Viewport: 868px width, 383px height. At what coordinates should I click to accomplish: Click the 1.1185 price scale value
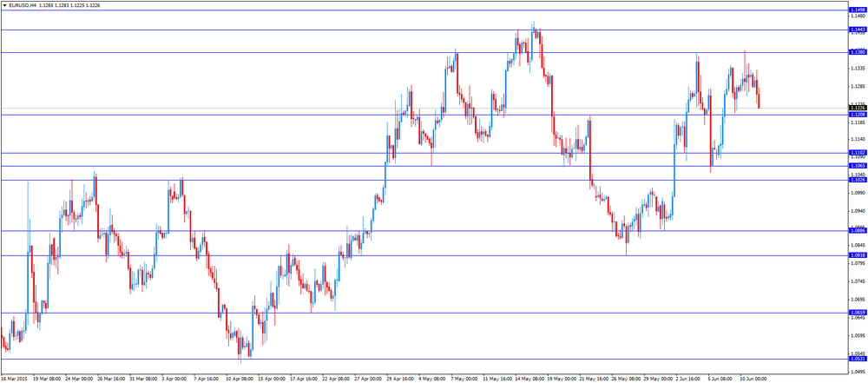[x=858, y=122]
